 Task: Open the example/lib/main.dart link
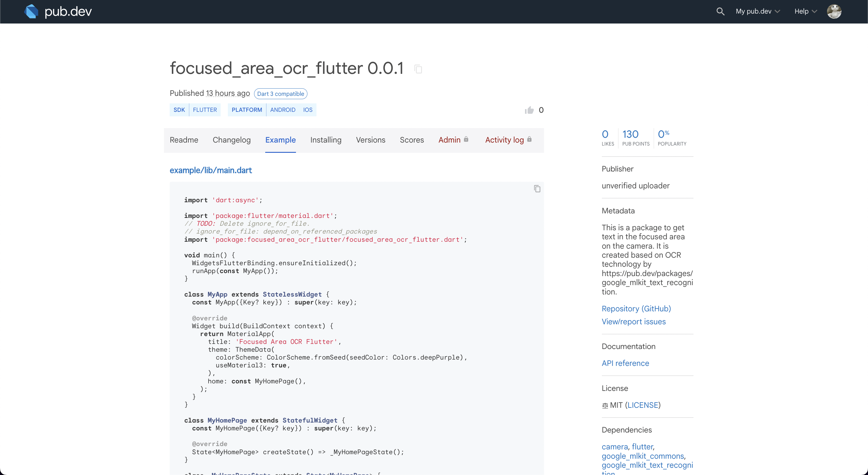[211, 170]
